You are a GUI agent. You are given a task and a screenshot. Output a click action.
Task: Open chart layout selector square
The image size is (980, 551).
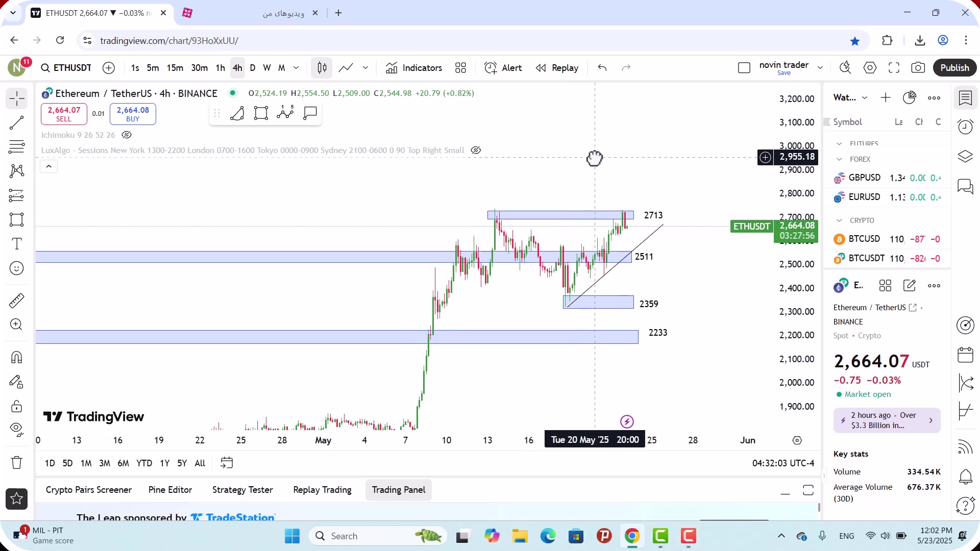pyautogui.click(x=744, y=68)
